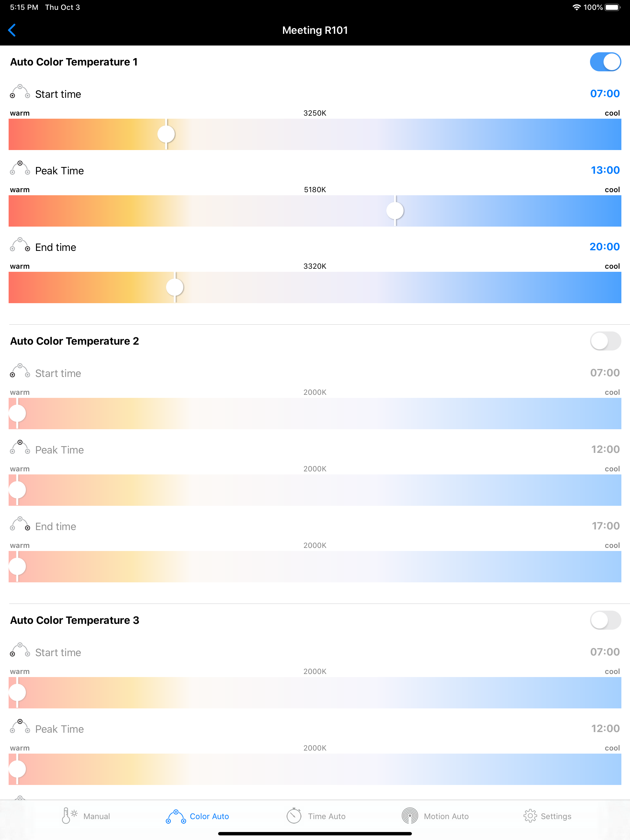Click the 5180K peak color temperature slider knob
This screenshot has height=840, width=630.
[395, 211]
